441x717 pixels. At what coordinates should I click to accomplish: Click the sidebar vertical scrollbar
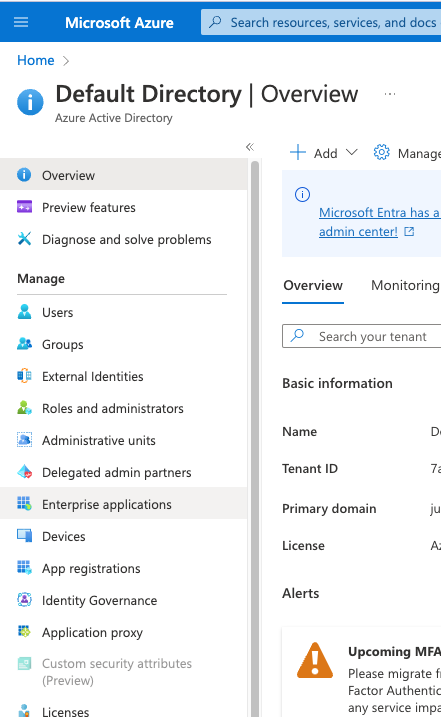pyautogui.click(x=255, y=438)
